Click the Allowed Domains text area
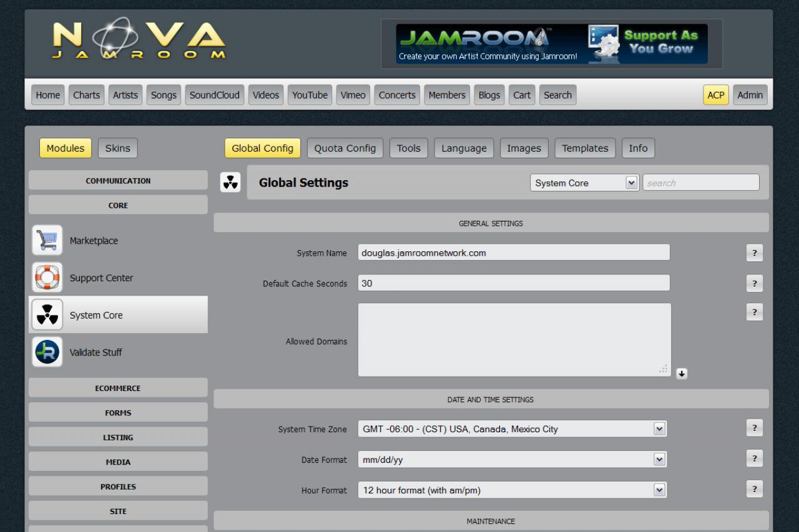The width and height of the screenshot is (799, 532). coord(514,340)
